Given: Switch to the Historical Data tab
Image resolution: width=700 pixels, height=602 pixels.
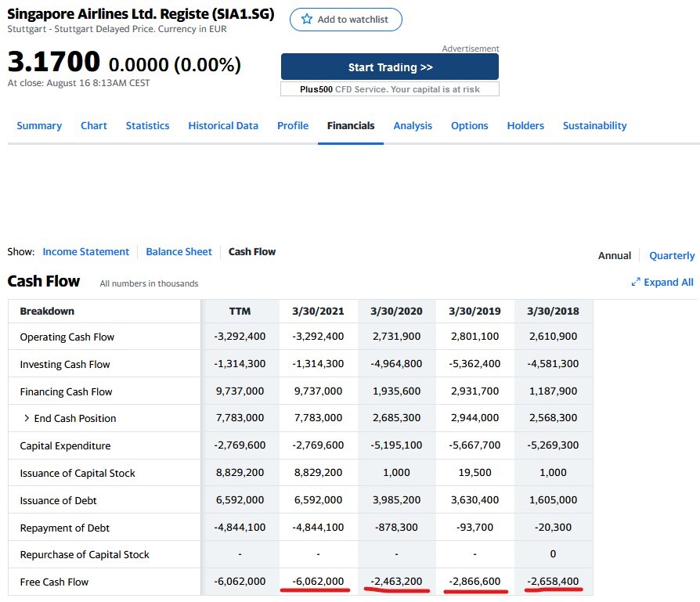Looking at the screenshot, I should click(223, 126).
